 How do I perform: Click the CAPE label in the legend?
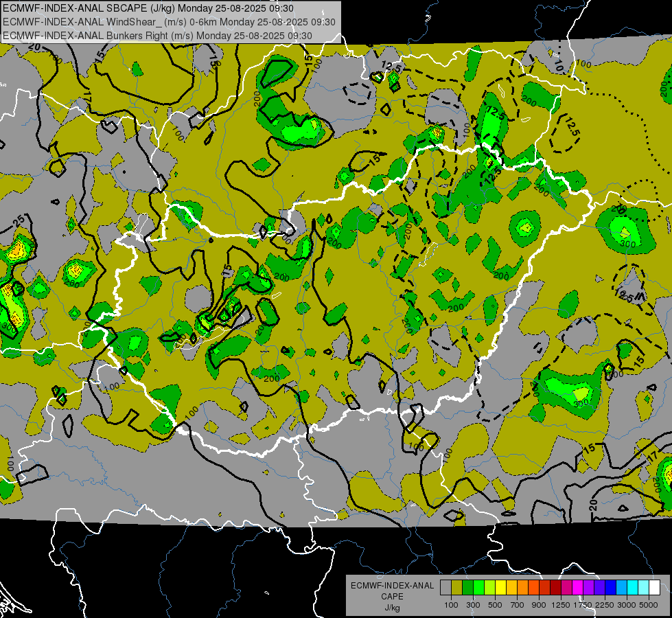point(392,597)
